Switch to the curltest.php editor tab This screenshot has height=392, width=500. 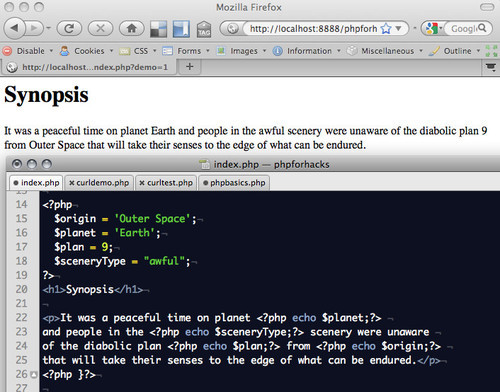pyautogui.click(x=166, y=183)
